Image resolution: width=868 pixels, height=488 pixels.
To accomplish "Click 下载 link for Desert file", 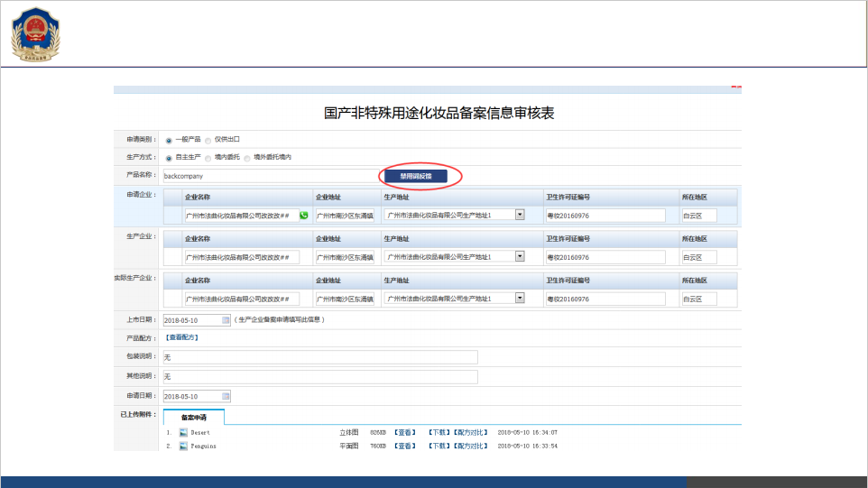I will pos(439,433).
